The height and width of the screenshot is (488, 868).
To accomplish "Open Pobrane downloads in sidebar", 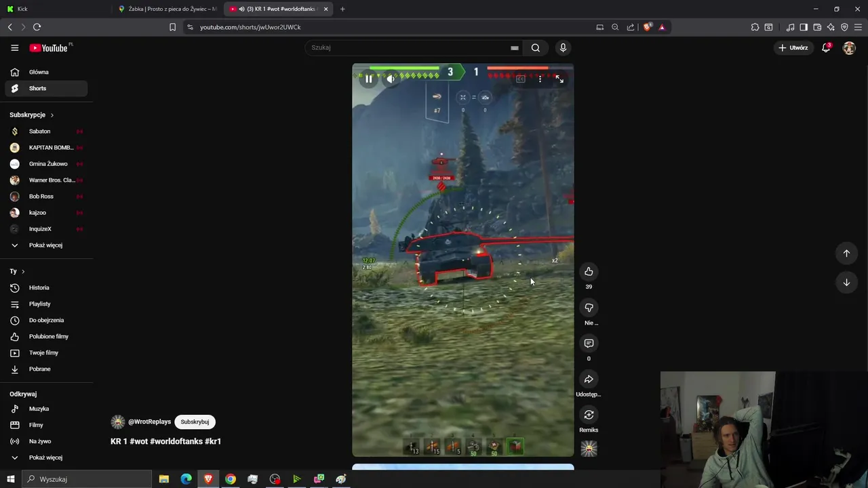I will click(x=45, y=369).
